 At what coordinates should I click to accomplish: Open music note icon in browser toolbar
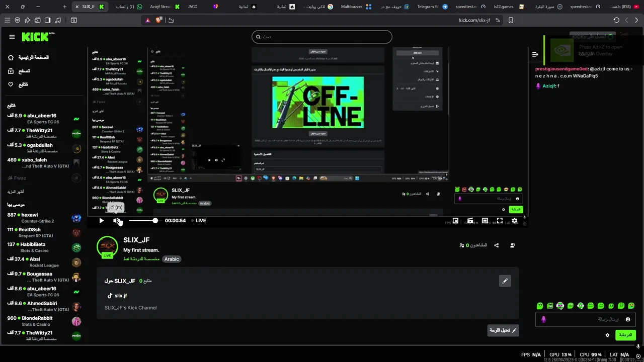[58, 20]
